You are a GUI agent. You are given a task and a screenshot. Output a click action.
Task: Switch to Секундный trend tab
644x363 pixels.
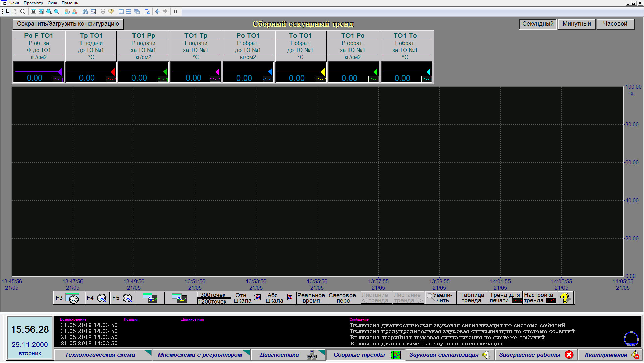(538, 24)
